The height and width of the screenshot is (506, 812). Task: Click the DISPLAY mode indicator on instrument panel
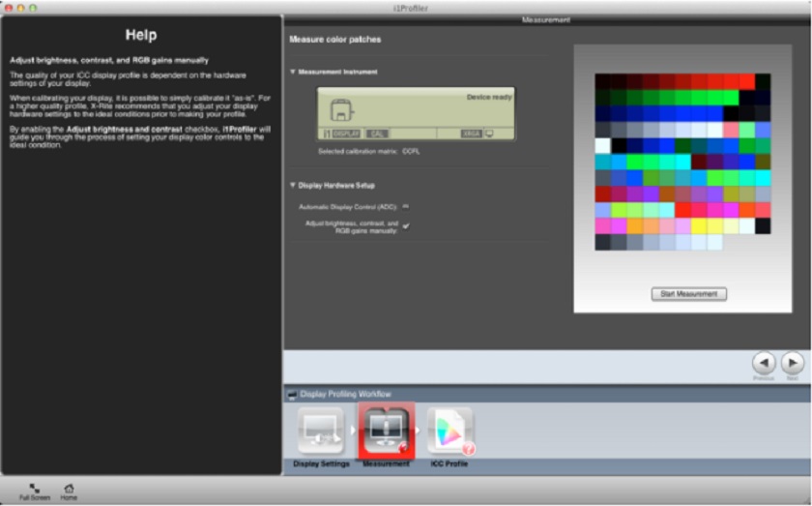[x=345, y=134]
